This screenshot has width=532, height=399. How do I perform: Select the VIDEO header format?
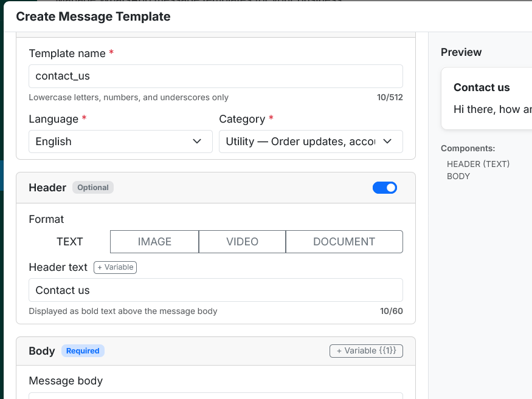[241, 241]
